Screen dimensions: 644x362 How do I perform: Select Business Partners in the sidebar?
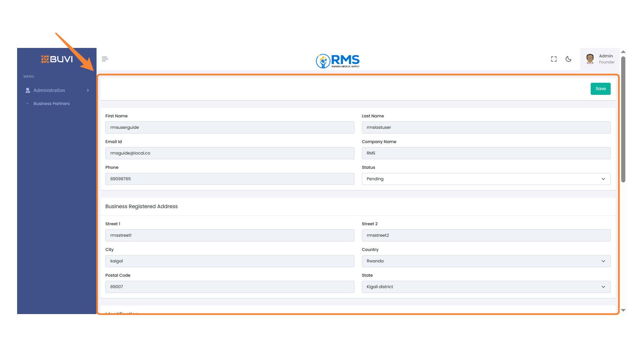click(x=52, y=103)
